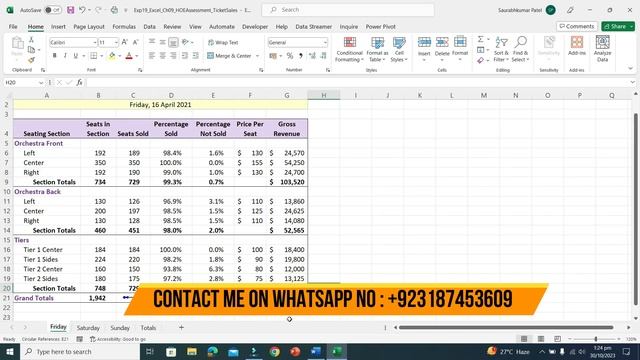This screenshot has height=360, width=640.
Task: Open Sort & Filter menu
Action: [501, 49]
